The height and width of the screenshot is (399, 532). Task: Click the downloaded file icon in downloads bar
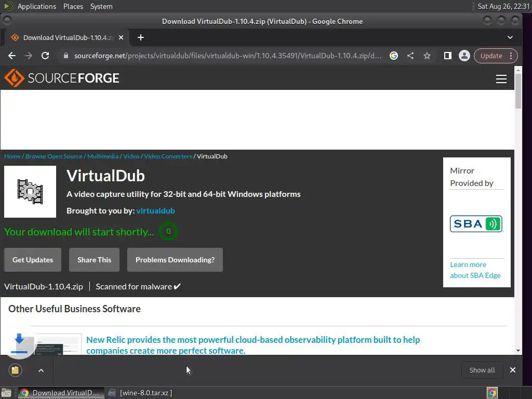(x=15, y=370)
